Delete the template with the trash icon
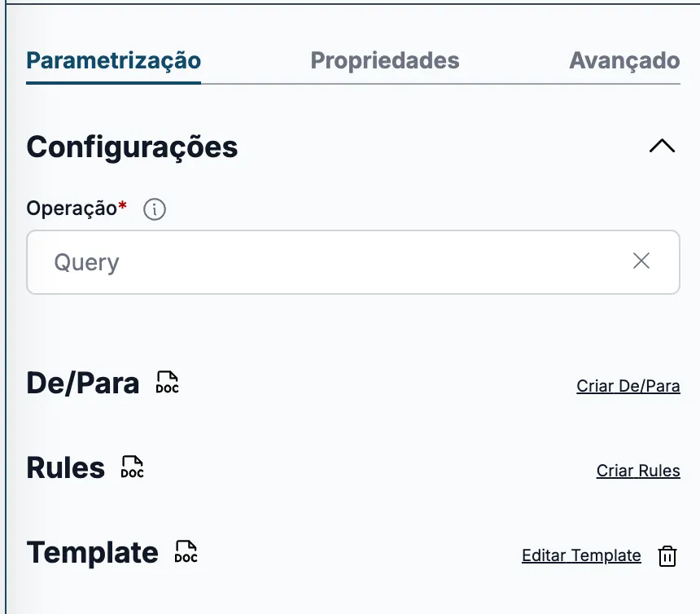The width and height of the screenshot is (700, 614). 667,556
